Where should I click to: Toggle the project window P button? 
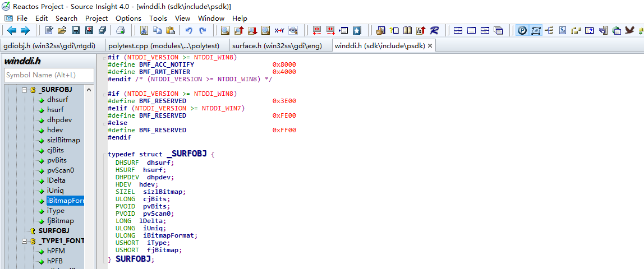(x=522, y=30)
